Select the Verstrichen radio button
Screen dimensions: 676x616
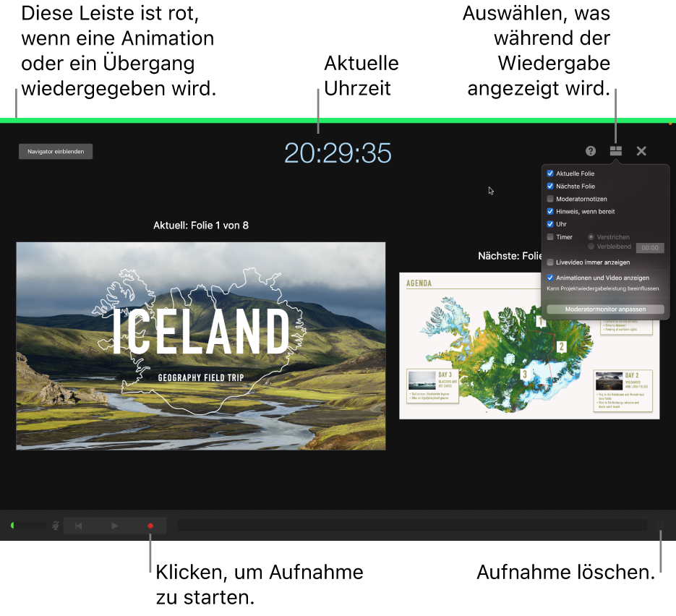(591, 236)
